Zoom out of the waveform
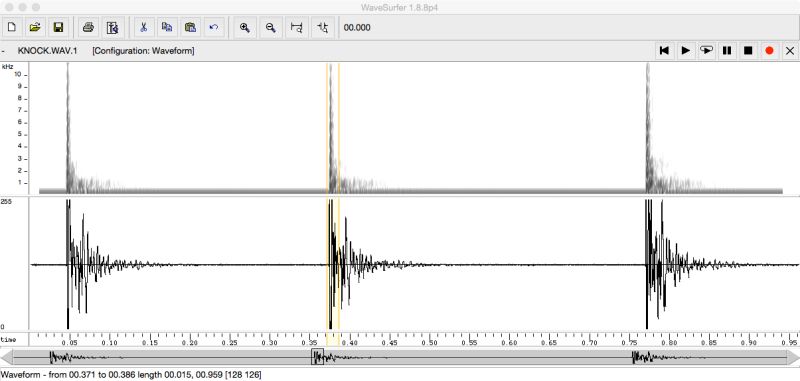 [x=271, y=27]
